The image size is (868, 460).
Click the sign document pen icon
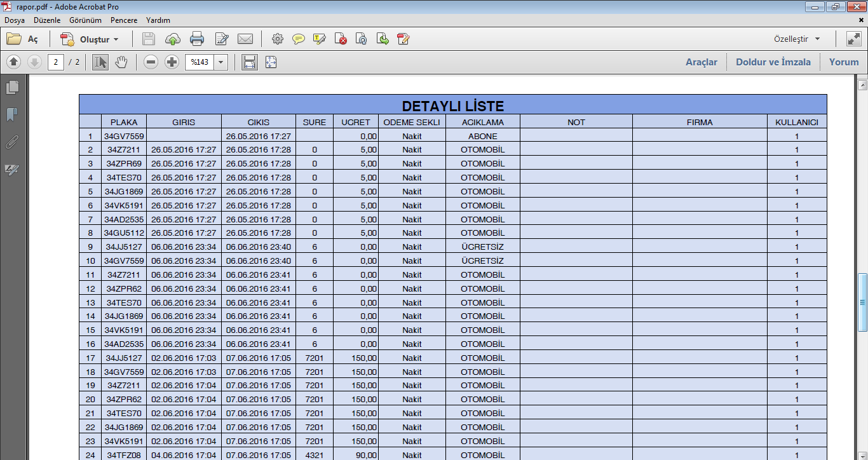point(403,39)
